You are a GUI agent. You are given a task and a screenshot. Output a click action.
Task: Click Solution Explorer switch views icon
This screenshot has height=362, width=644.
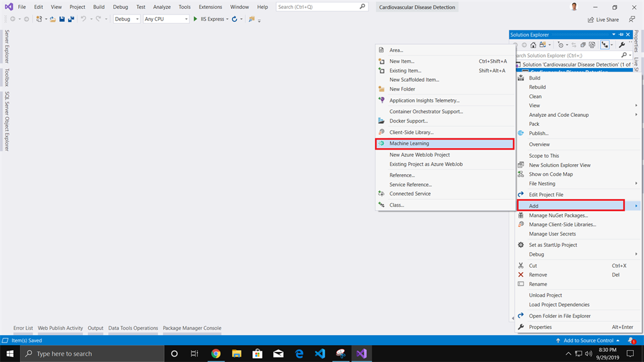click(543, 45)
